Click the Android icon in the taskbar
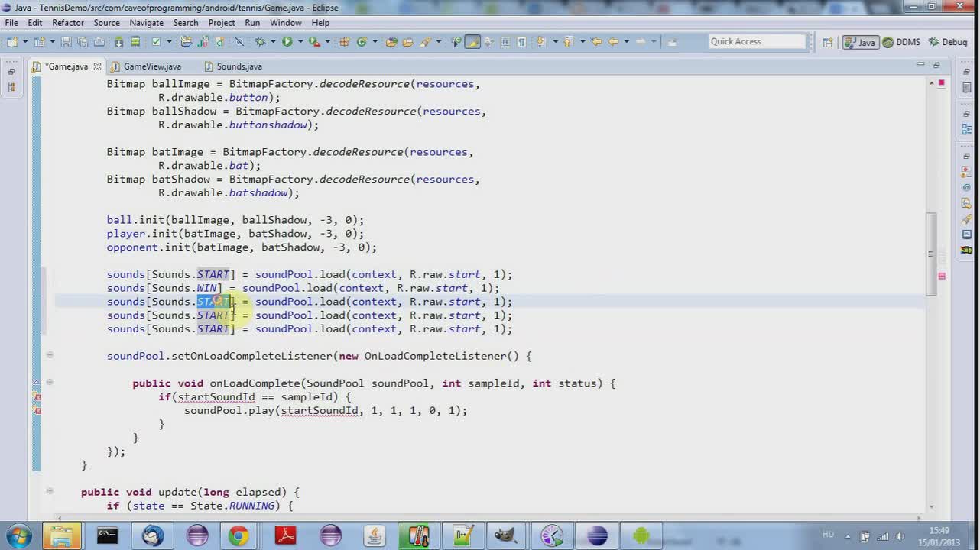Screen dimensions: 980x550 641,536
